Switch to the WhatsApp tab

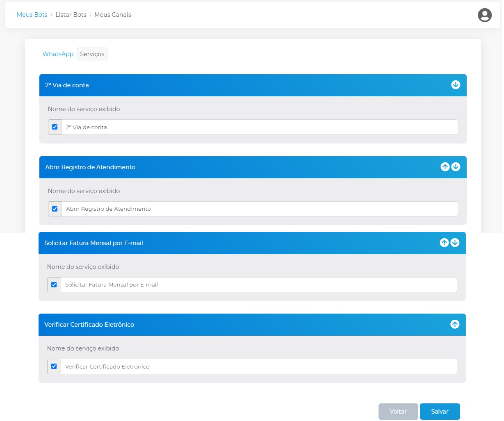(x=58, y=54)
